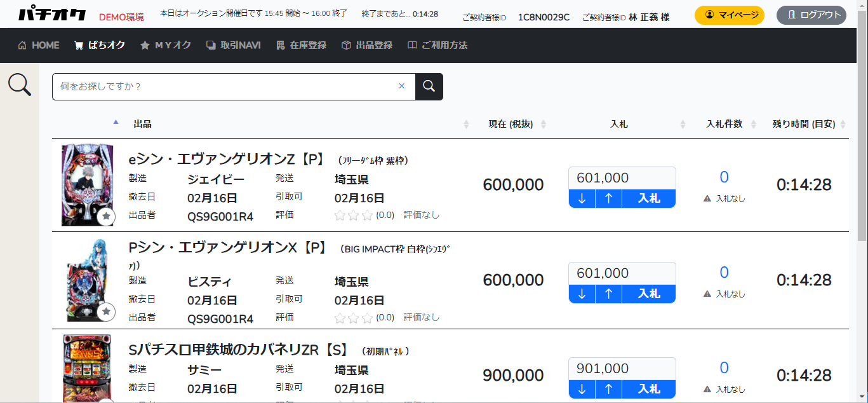Click maker name ジェイビー
Screen dimensions: 868x403
[x=216, y=179]
